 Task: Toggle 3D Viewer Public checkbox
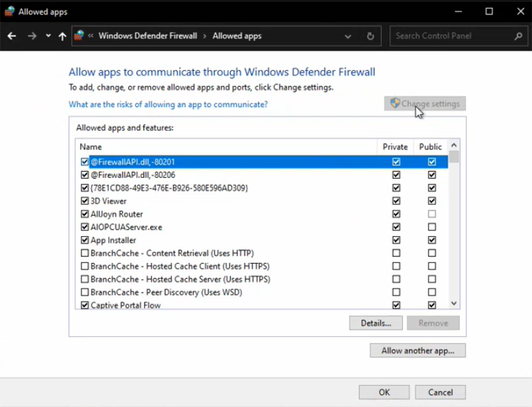click(431, 201)
